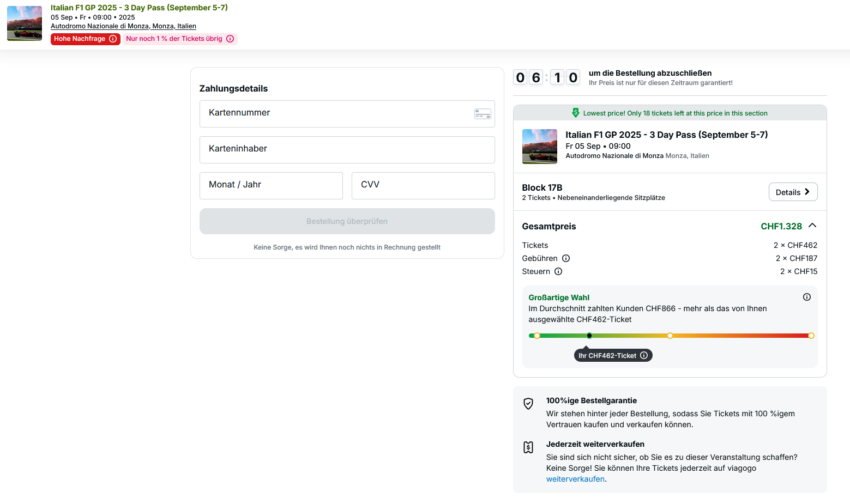Click info icon on 'Ihr CHF462-Ticket' label

click(x=644, y=355)
